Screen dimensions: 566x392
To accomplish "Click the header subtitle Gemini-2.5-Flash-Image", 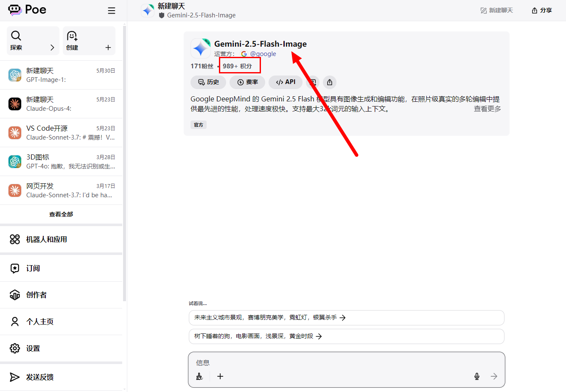I will [201, 15].
